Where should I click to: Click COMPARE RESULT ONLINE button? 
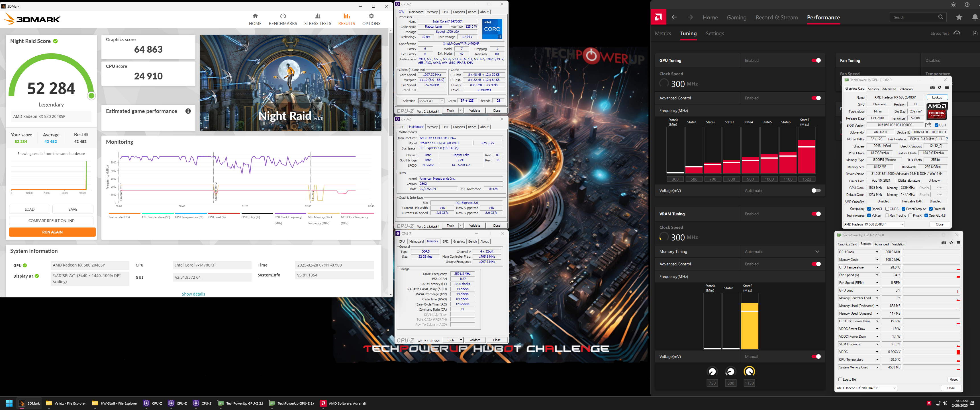point(51,221)
